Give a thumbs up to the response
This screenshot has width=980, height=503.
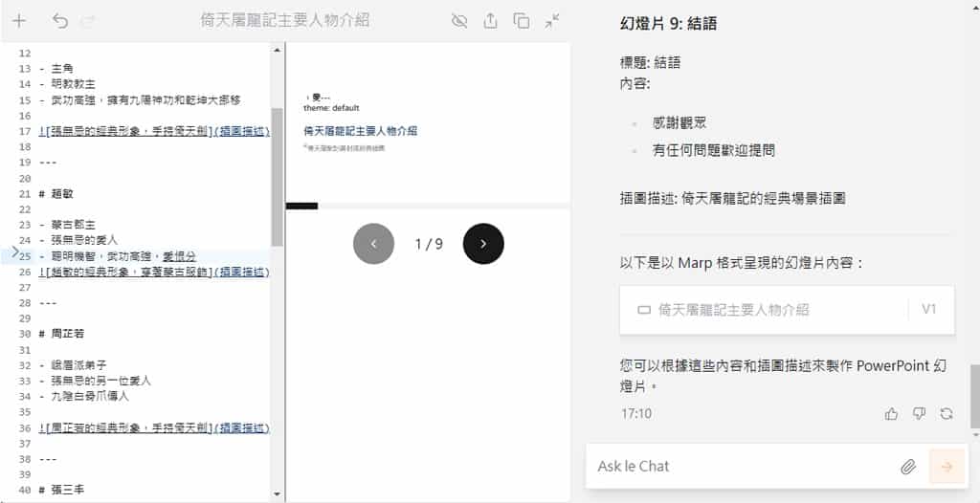[891, 413]
